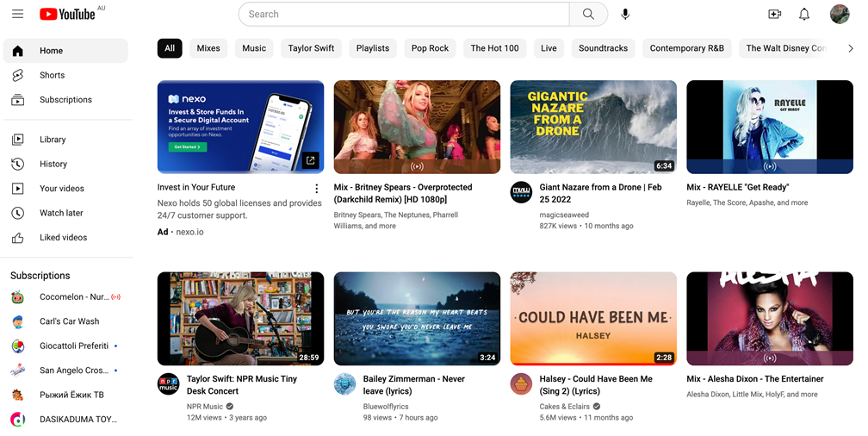Open the account profile avatar

(x=839, y=14)
